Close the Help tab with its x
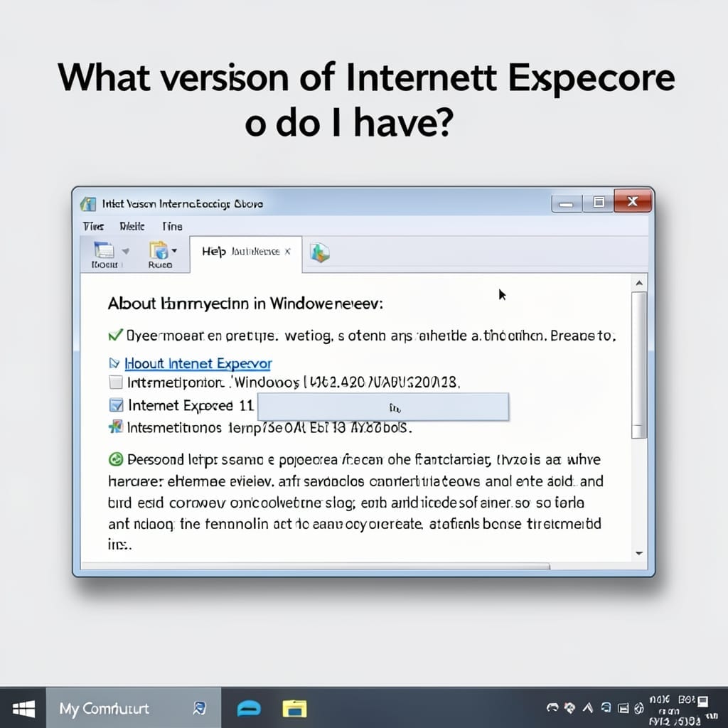Viewport: 728px width, 728px height. point(287,251)
